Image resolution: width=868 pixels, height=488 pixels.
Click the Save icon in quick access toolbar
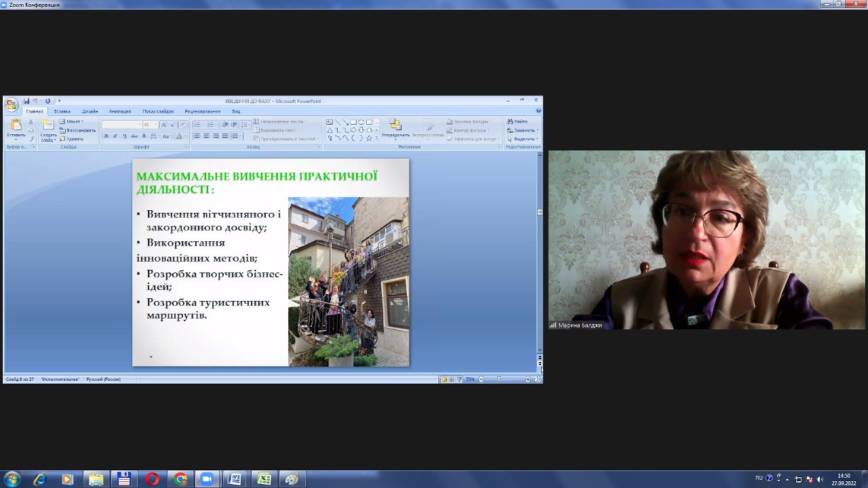pyautogui.click(x=26, y=101)
